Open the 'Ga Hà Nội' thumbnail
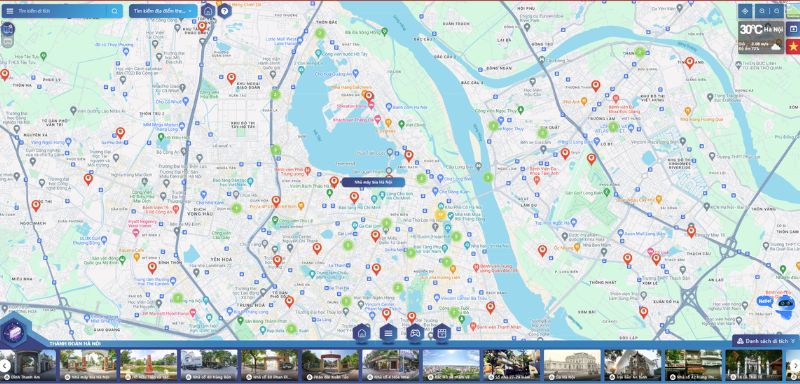This screenshot has width=800, height=384. 572,365
